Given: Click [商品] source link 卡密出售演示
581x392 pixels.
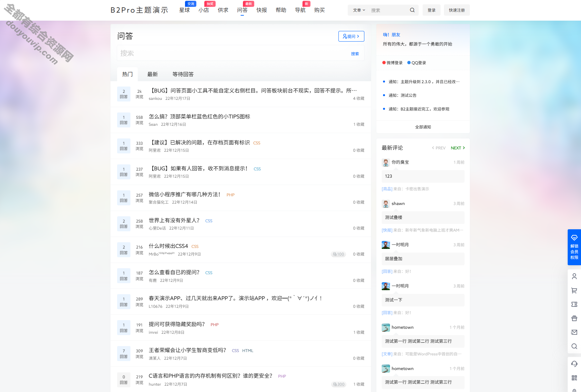Looking at the screenshot, I should (x=405, y=189).
